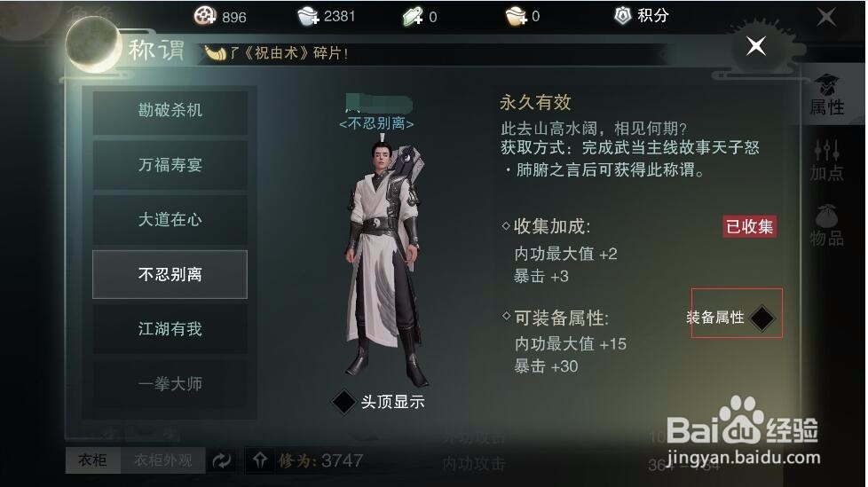Select the 不忍别离 title
This screenshot has height=487, width=868.
(x=170, y=274)
